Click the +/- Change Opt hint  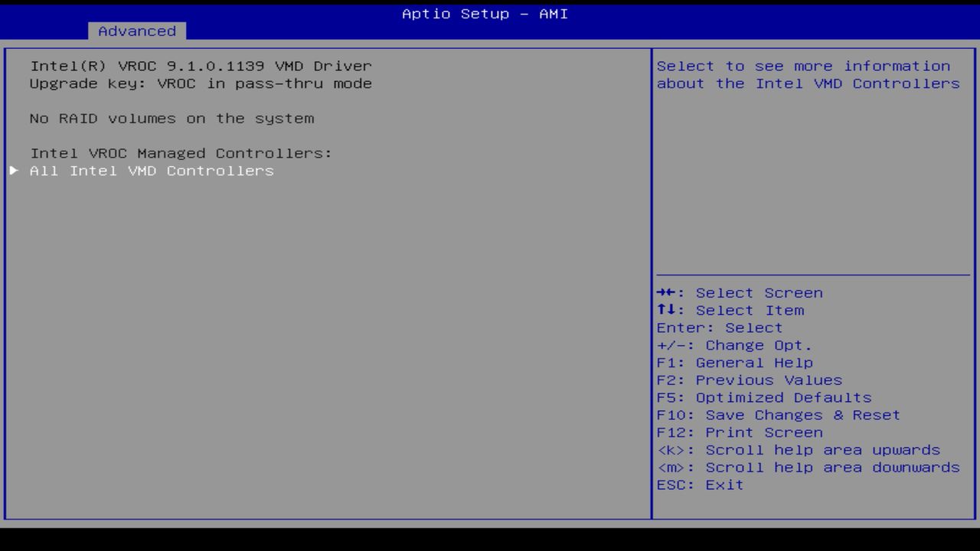tap(734, 344)
